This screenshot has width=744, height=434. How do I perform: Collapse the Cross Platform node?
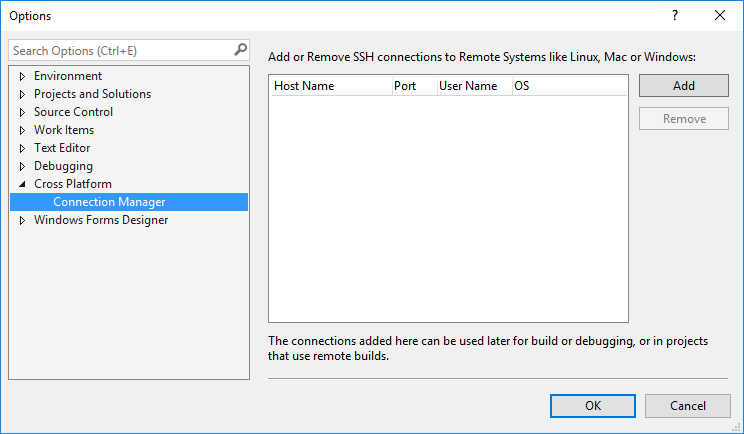[x=23, y=184]
